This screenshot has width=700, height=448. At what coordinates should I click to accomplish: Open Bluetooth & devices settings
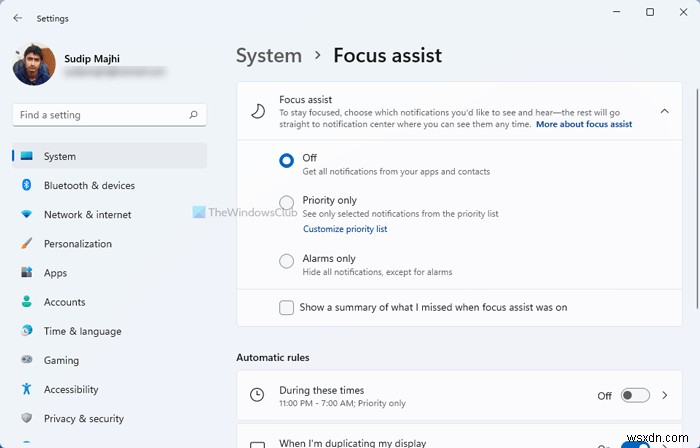point(109,185)
